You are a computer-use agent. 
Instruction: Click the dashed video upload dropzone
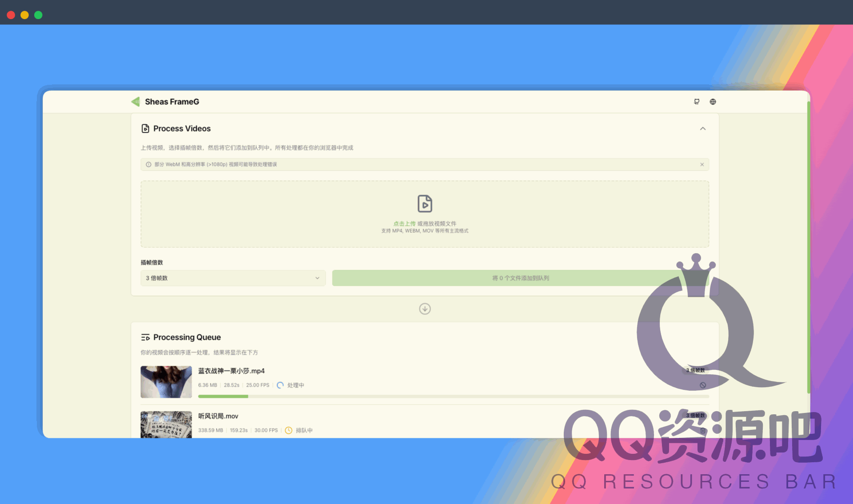point(425,214)
